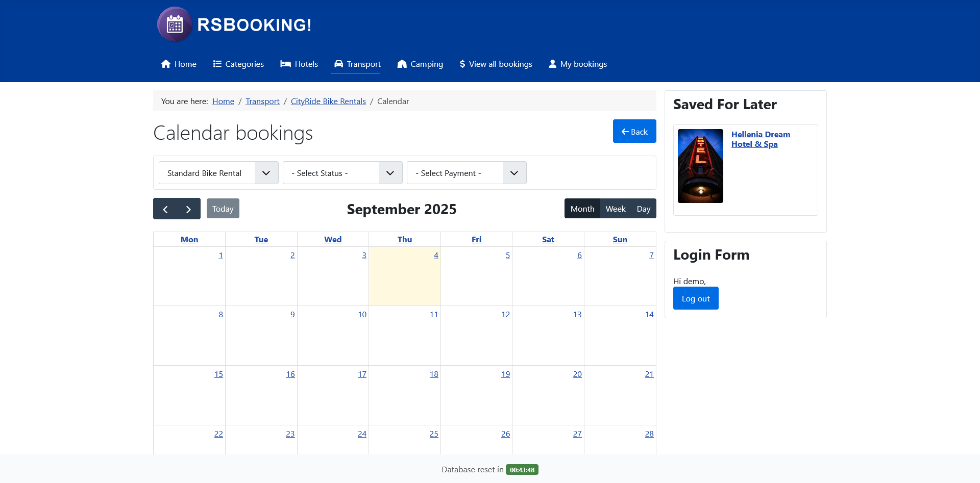The width and height of the screenshot is (980, 483).
Task: Select date 13 in calendar
Action: coord(577,314)
